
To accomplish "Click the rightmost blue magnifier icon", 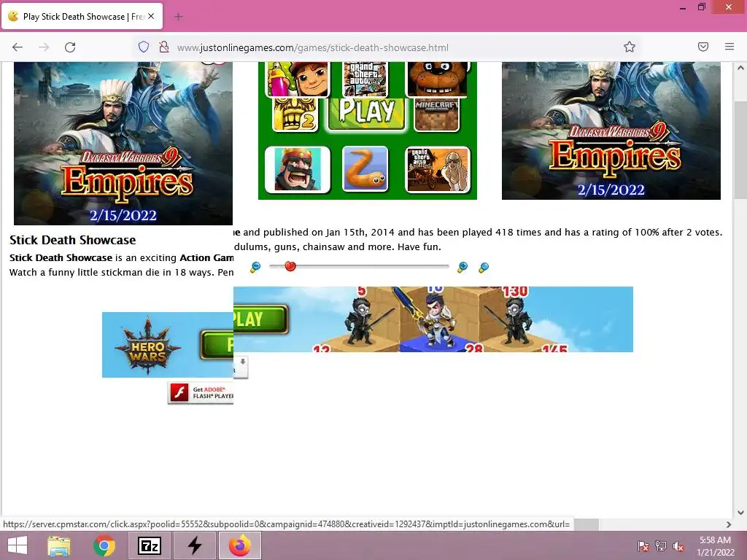I will [484, 268].
